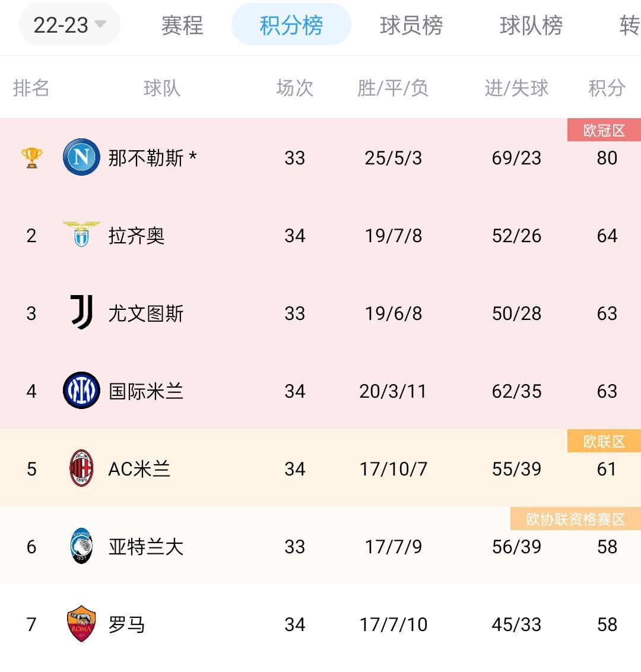641x672 pixels.
Task: Click the Inter Milan badge
Action: point(81,390)
